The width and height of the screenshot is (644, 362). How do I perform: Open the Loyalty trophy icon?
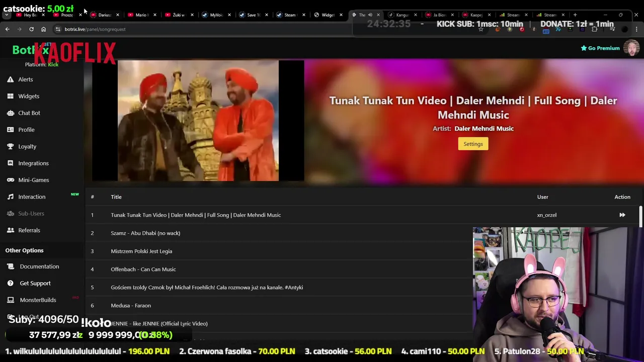click(10, 146)
